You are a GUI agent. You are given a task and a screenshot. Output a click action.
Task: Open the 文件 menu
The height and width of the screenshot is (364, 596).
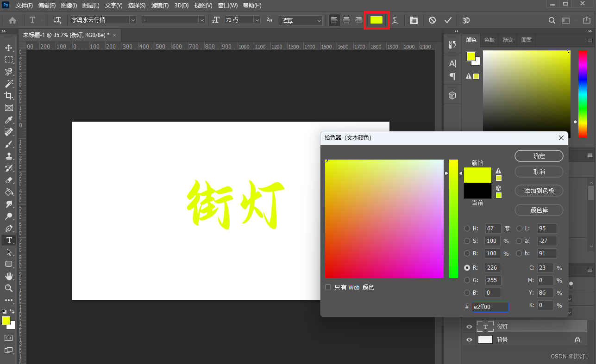[x=24, y=6]
